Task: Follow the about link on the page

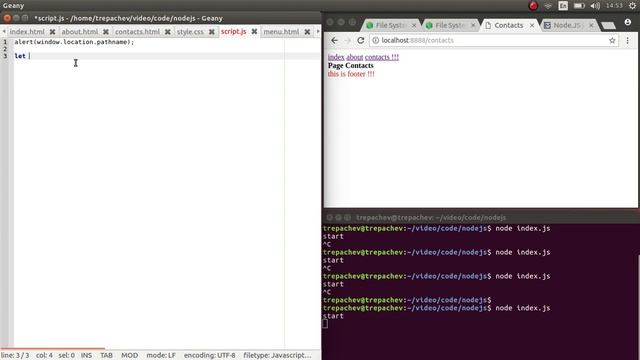Action: coord(355,57)
